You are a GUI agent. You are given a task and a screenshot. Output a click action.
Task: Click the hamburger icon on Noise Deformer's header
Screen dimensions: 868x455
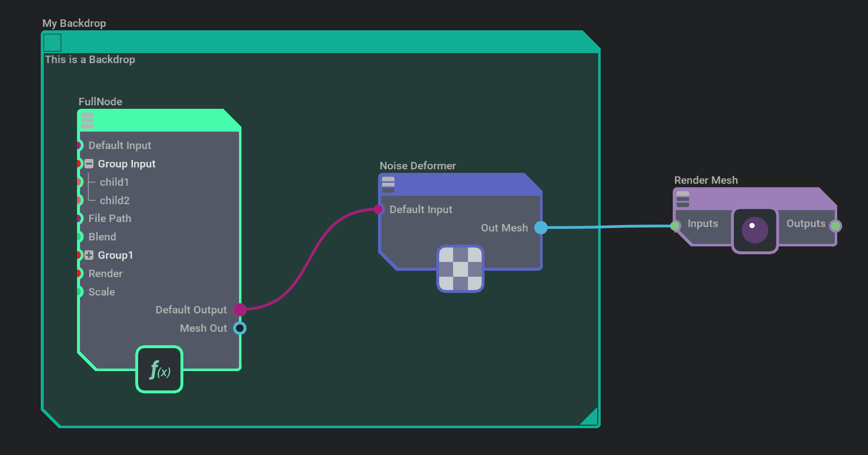388,184
